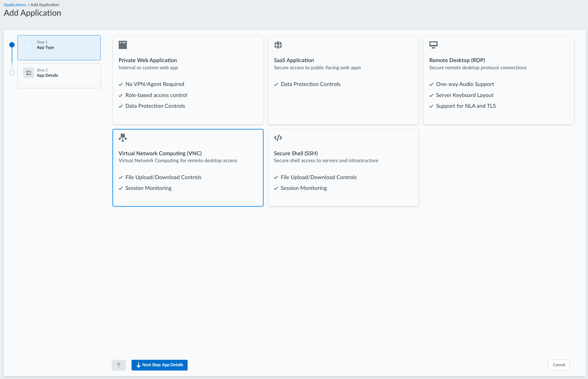
Task: Open Step 1 App Type tab
Action: 59,48
